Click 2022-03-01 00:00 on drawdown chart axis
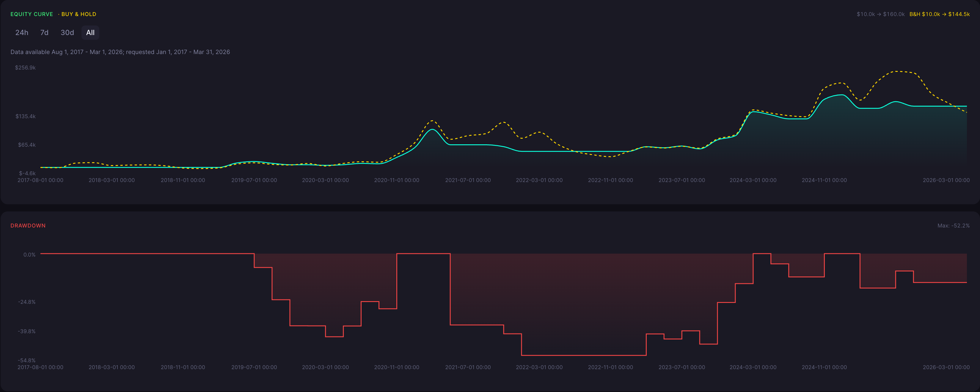 pos(539,367)
